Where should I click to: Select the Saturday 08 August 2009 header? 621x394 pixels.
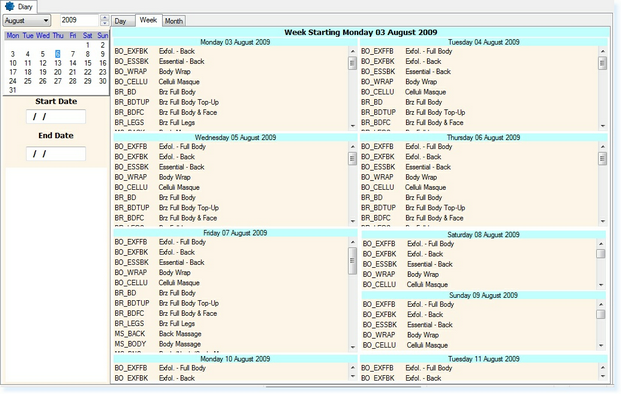click(484, 235)
